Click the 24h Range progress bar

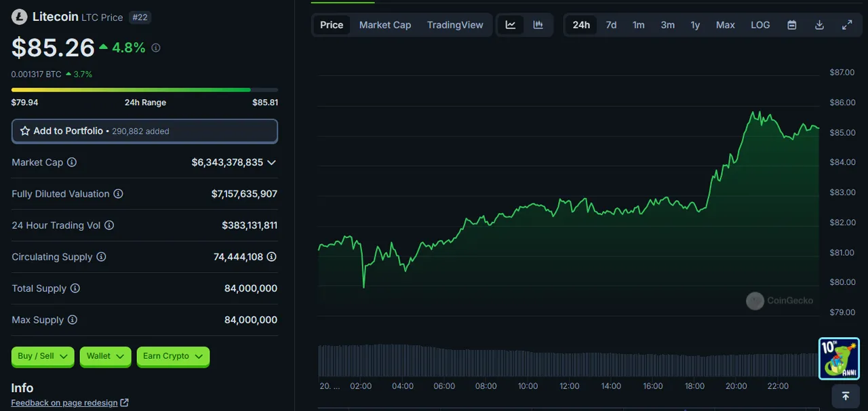[144, 90]
